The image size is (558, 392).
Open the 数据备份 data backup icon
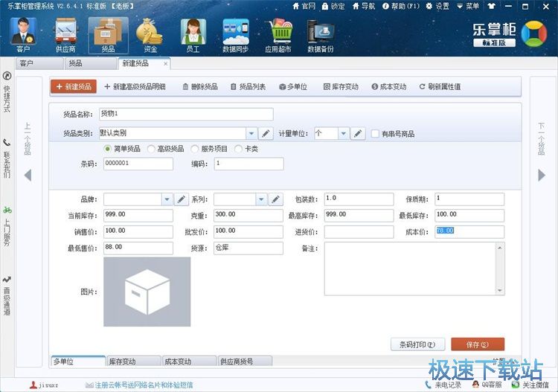[x=320, y=36]
